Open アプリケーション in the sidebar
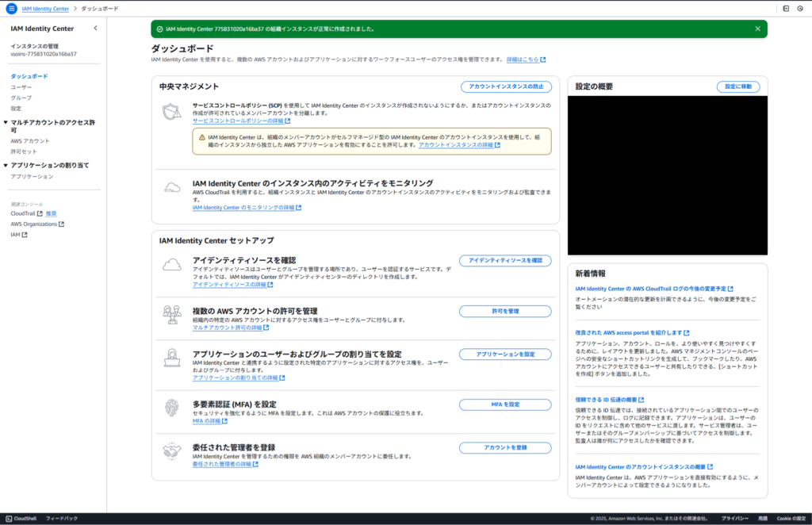This screenshot has width=812, height=525. coord(32,177)
